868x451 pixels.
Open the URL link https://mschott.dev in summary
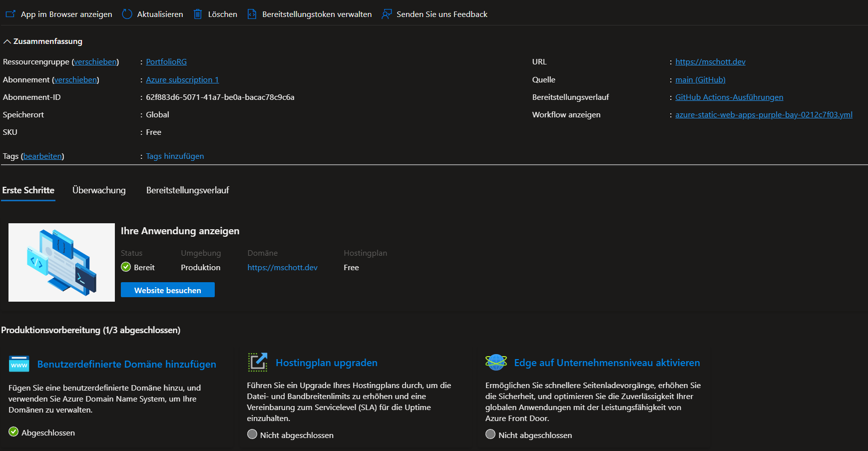[x=710, y=62]
